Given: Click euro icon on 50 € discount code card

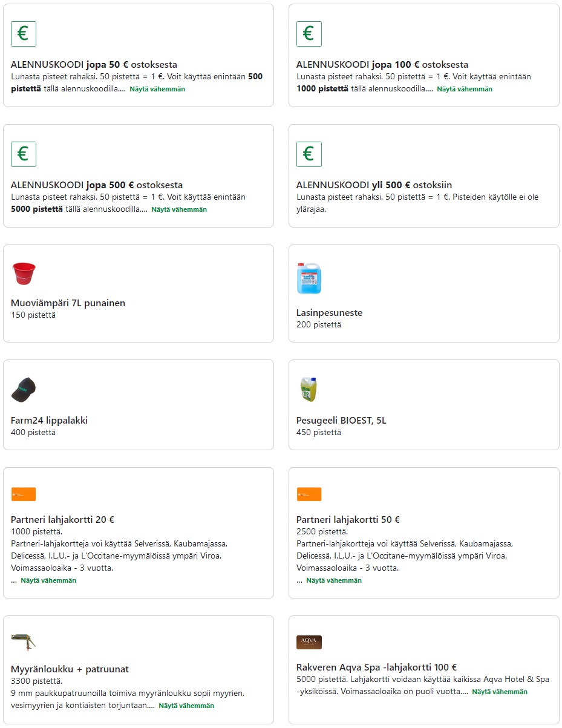Looking at the screenshot, I should (x=24, y=34).
